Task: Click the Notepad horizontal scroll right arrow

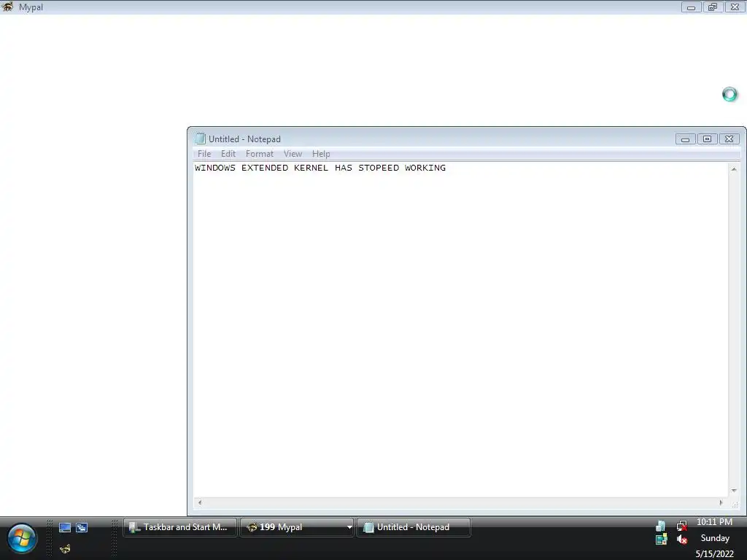Action: point(721,502)
